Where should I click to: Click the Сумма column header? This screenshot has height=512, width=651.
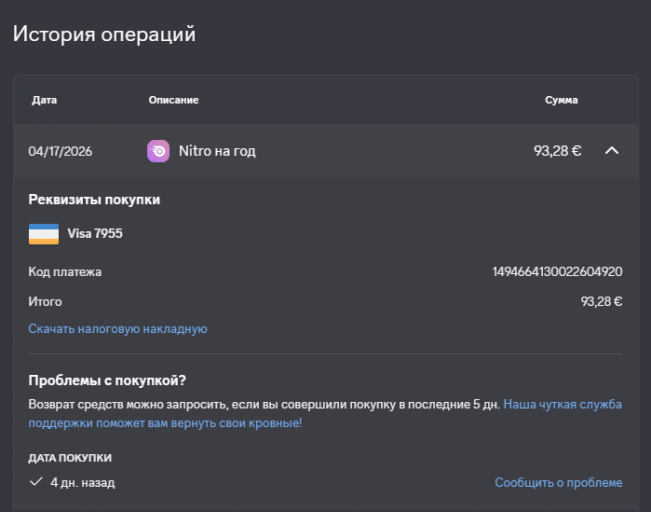point(561,100)
